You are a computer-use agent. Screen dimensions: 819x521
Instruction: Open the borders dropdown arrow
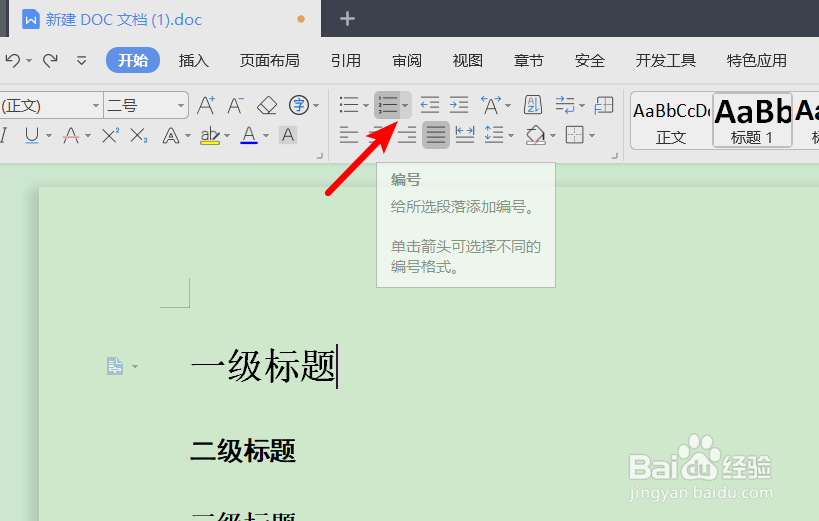592,136
